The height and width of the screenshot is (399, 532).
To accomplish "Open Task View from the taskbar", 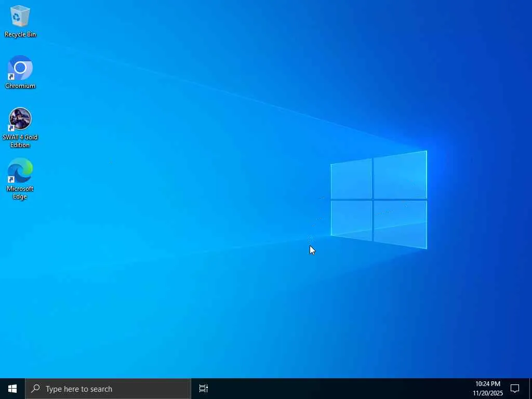I will (204, 389).
